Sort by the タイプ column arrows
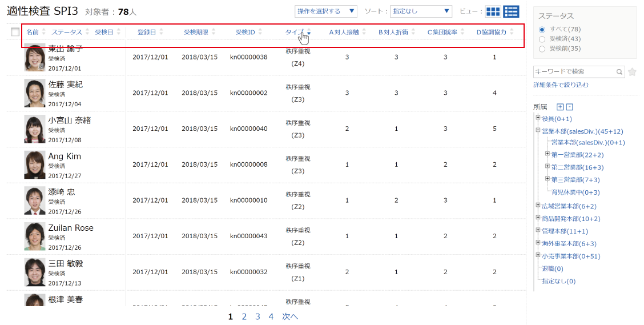Screen dimensions: 644x325 [x=309, y=33]
